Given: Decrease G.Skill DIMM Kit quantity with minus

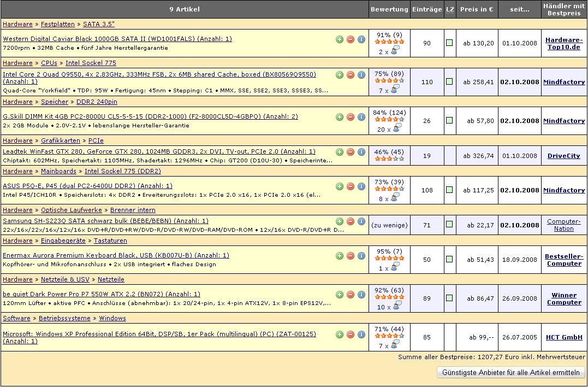Looking at the screenshot, I should tap(351, 117).
